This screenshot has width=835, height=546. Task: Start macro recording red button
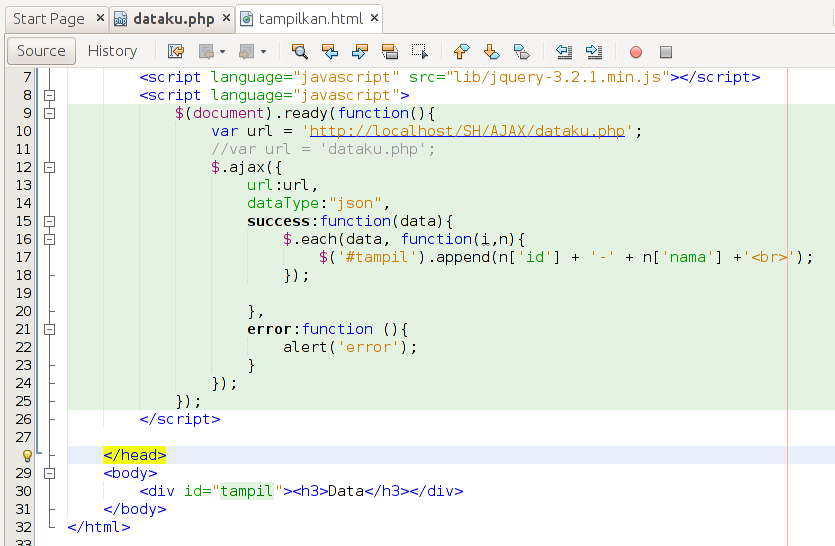click(x=636, y=52)
